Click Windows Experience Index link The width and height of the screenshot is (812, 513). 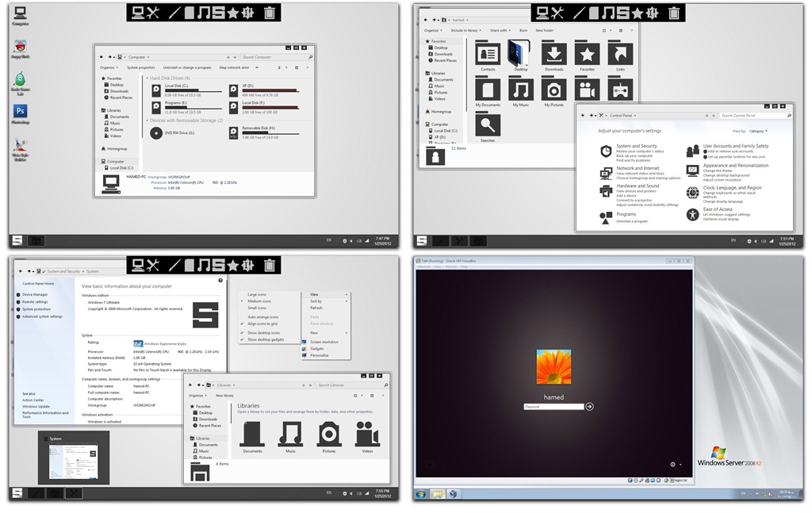coord(165,344)
